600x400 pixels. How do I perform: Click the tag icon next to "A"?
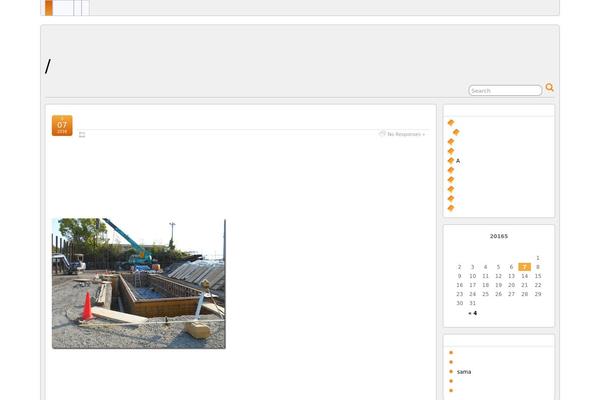[x=451, y=161]
